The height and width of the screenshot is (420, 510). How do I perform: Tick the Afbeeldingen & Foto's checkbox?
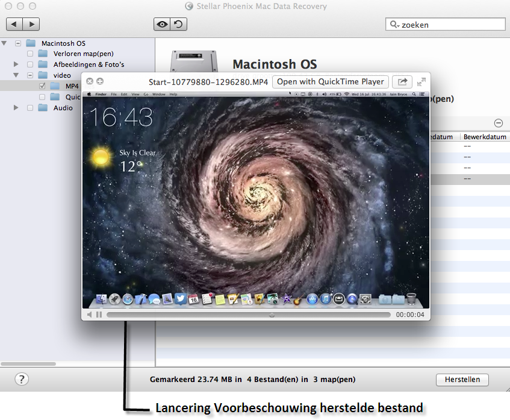(30, 64)
